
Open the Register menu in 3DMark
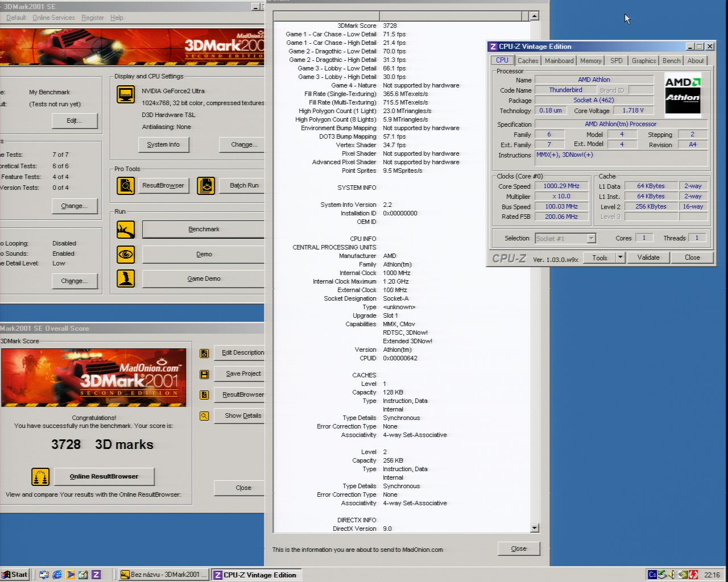coord(93,18)
